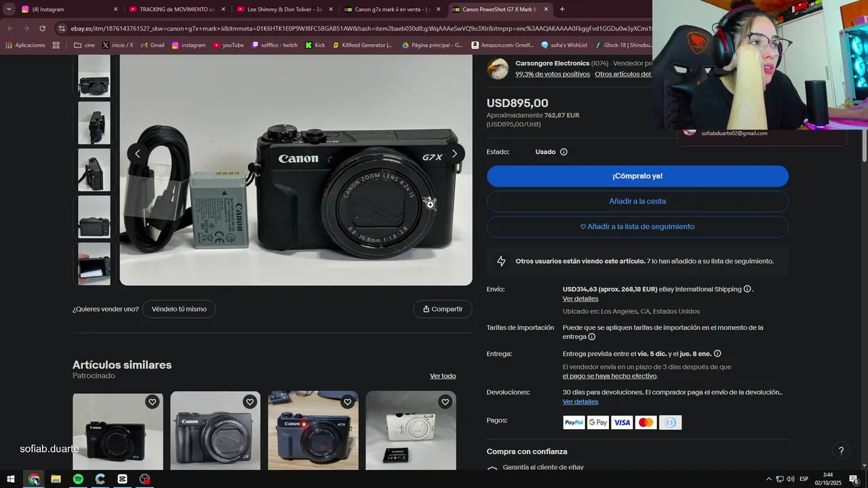Open the ESP language indicator
Screen dimensions: 868x488
click(x=804, y=479)
